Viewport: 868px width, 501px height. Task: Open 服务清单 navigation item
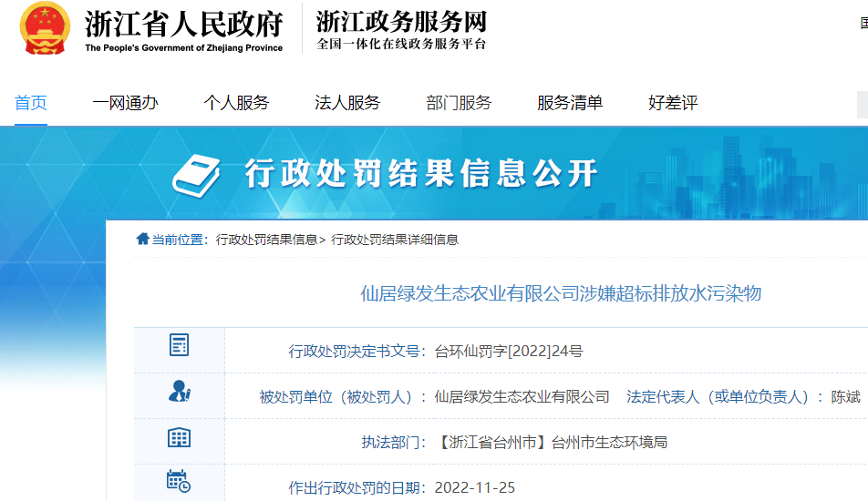click(570, 103)
